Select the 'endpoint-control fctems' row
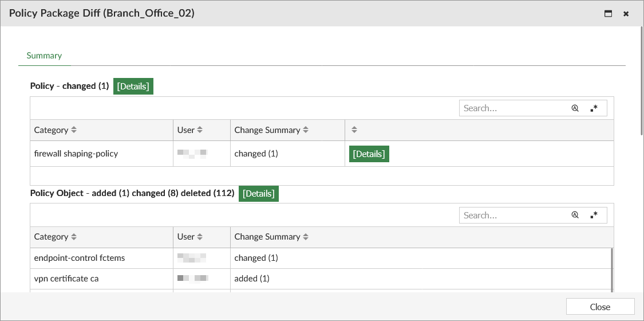The width and height of the screenshot is (644, 321). point(80,258)
